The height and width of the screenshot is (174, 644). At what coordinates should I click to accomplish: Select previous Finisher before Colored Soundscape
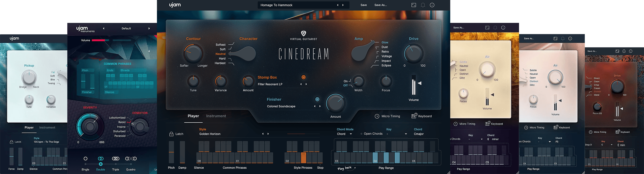315,106
